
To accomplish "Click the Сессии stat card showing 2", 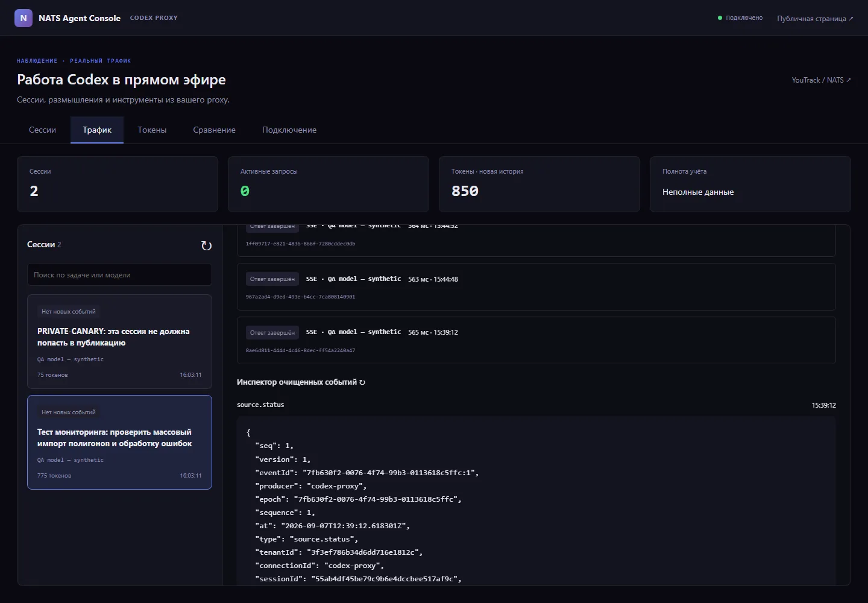I will pyautogui.click(x=118, y=184).
